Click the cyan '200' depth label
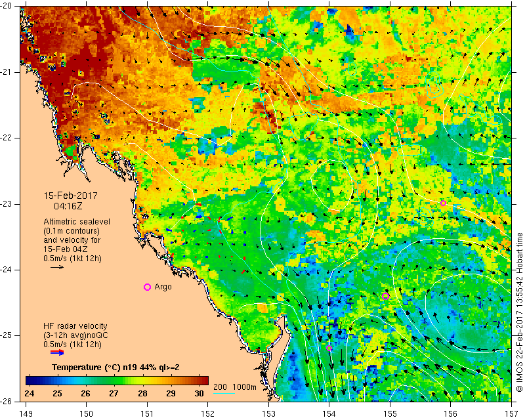Screen dimensions: 525x420 coord(220,387)
